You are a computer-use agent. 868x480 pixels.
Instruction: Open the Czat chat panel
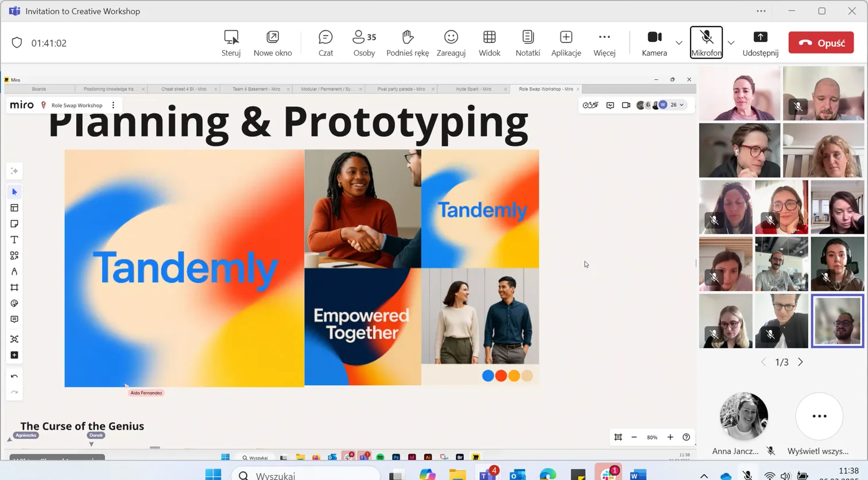[x=325, y=43]
